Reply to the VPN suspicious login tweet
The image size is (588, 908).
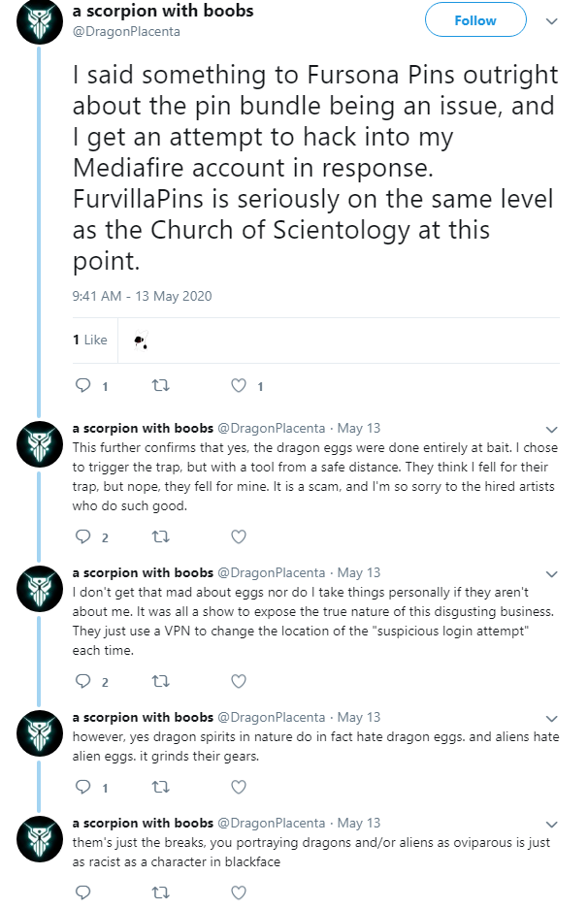(x=83, y=681)
